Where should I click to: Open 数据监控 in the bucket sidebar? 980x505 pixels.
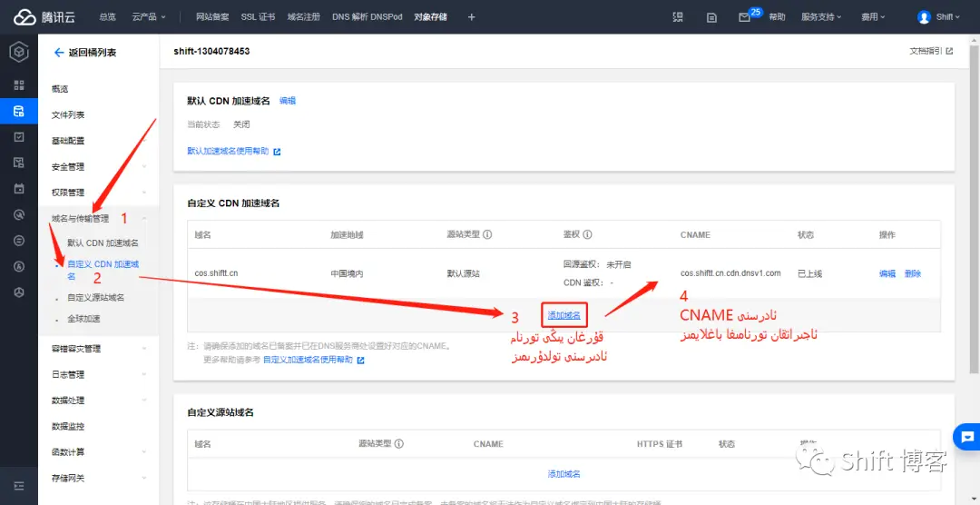point(68,426)
